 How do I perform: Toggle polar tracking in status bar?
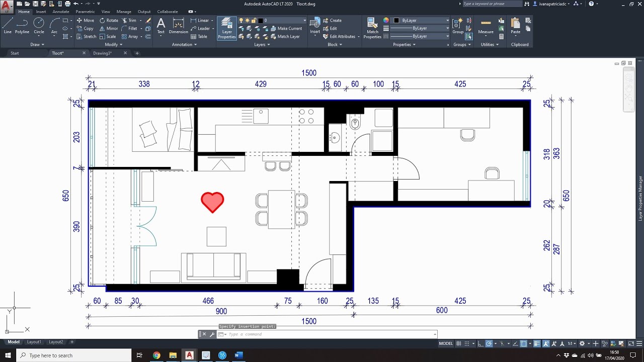pos(489,344)
